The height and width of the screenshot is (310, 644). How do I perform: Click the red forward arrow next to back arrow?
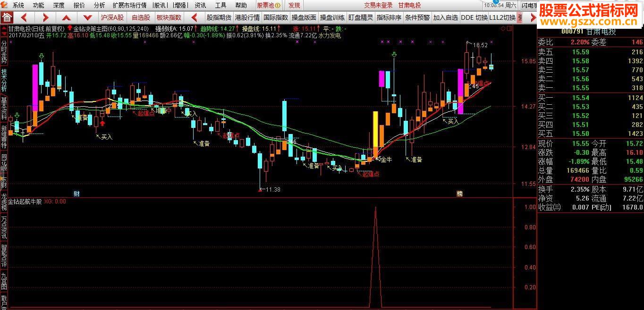pyautogui.click(x=45, y=17)
